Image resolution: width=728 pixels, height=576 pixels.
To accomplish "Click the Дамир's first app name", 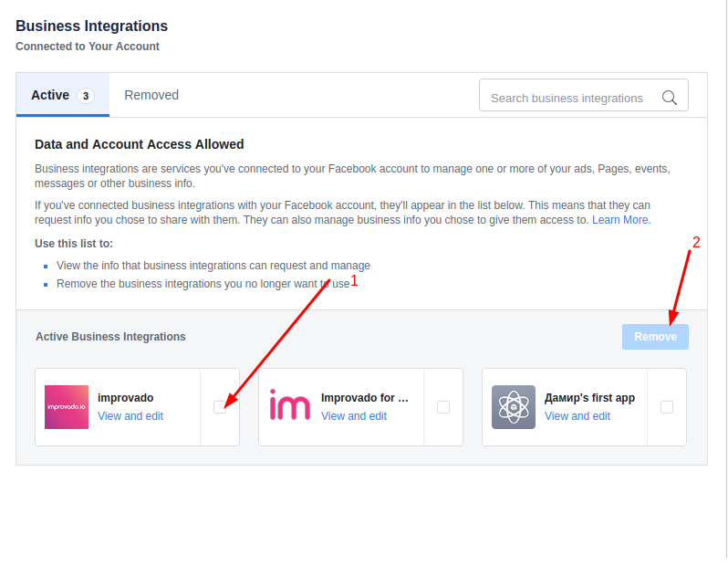I will 589,398.
